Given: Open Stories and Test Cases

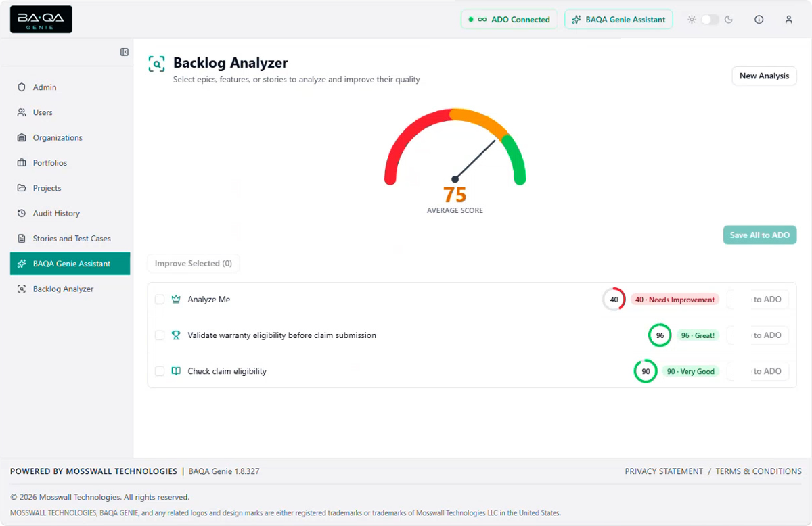Looking at the screenshot, I should point(70,239).
